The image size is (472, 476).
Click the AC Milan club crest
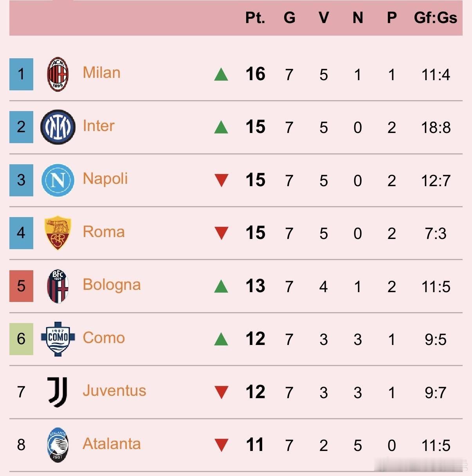click(58, 74)
